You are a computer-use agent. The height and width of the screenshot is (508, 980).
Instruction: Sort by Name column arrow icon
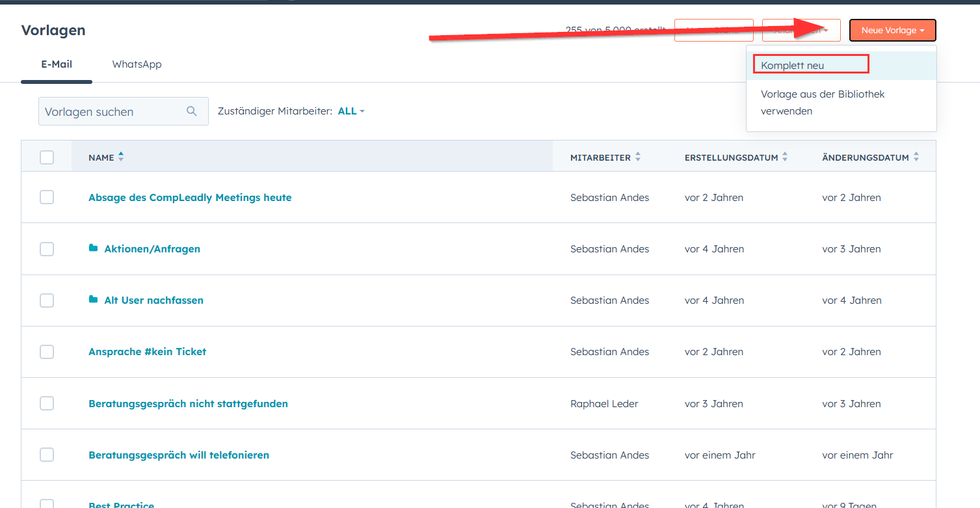(121, 157)
